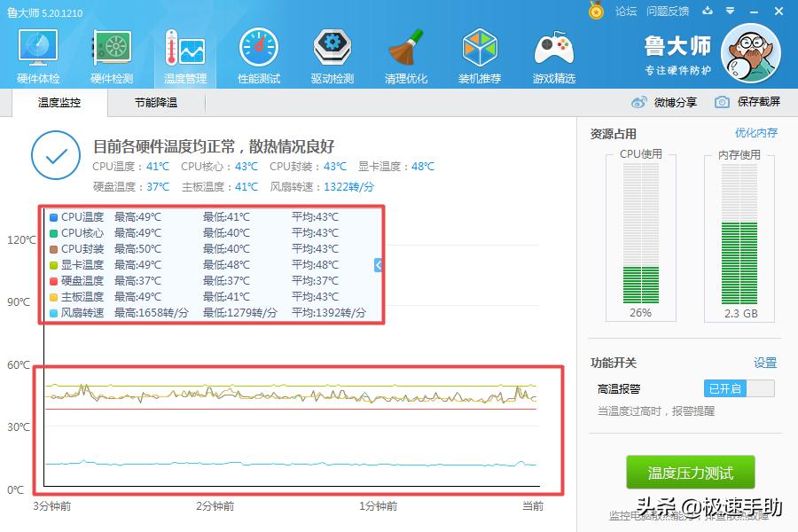The height and width of the screenshot is (532, 798).
Task: Start the 温度压力测试 stress test
Action: tap(690, 473)
